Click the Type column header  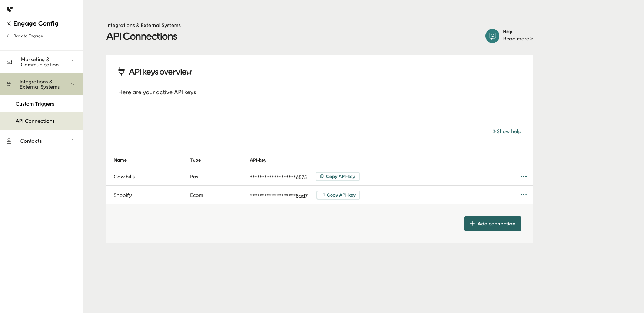click(195, 160)
